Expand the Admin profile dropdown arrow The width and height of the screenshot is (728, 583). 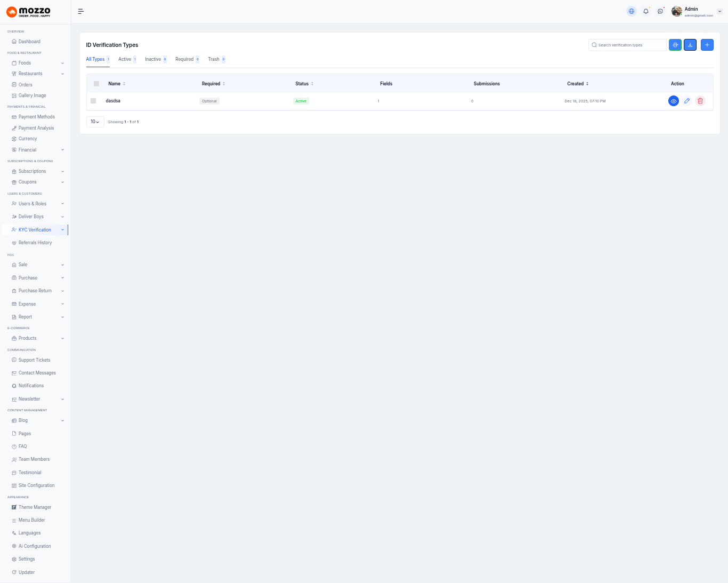(x=719, y=11)
